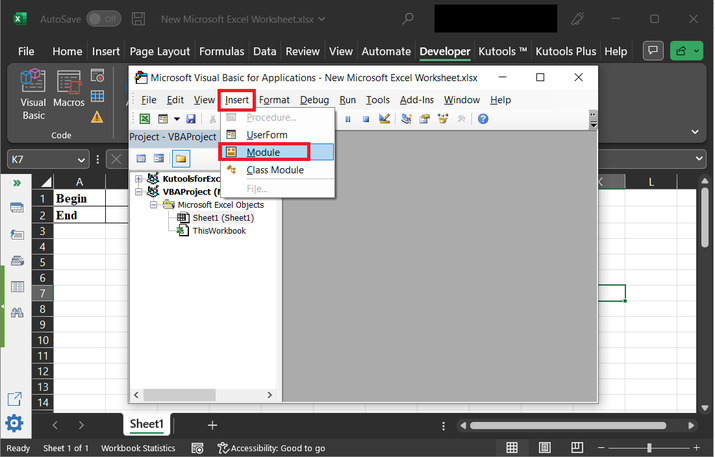Click the Reset stop icon

(366, 119)
